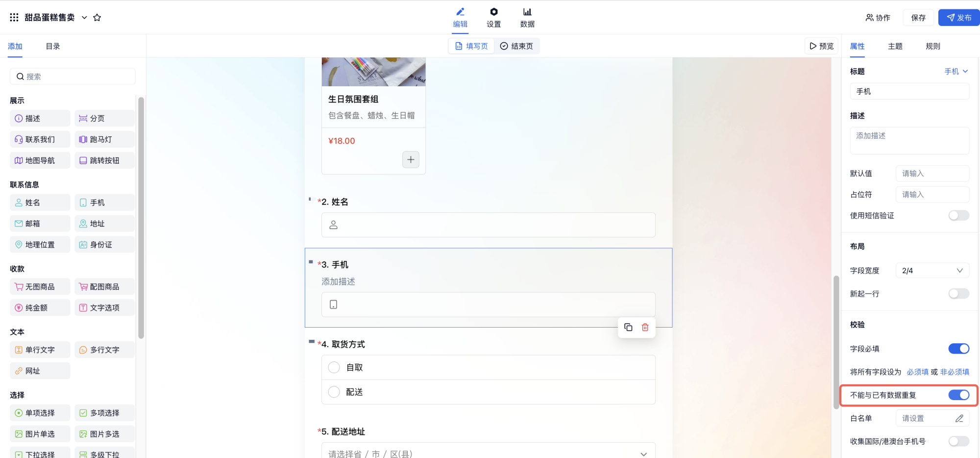The width and height of the screenshot is (980, 458).
Task: Open the 属性 panel tab
Action: click(x=857, y=46)
